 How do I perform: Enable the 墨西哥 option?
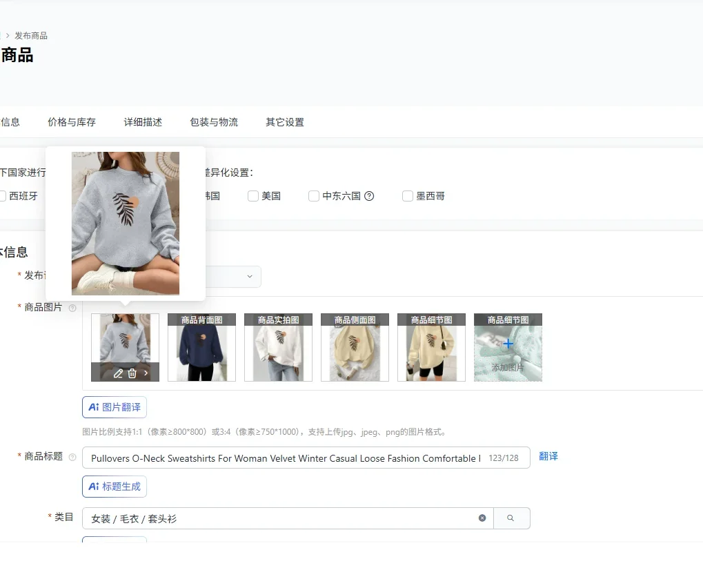pos(407,196)
